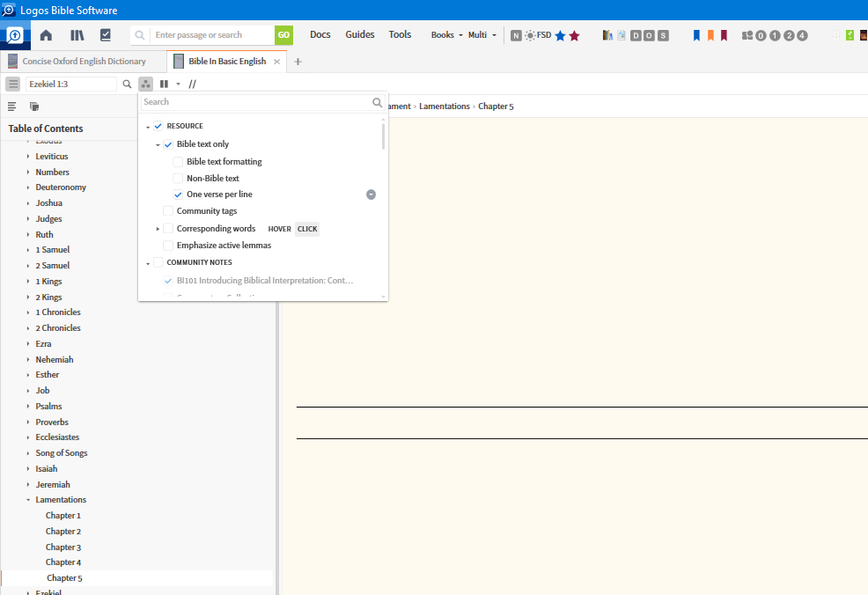
Task: Switch to Concise Oxford English Dictionary tab
Action: [84, 62]
